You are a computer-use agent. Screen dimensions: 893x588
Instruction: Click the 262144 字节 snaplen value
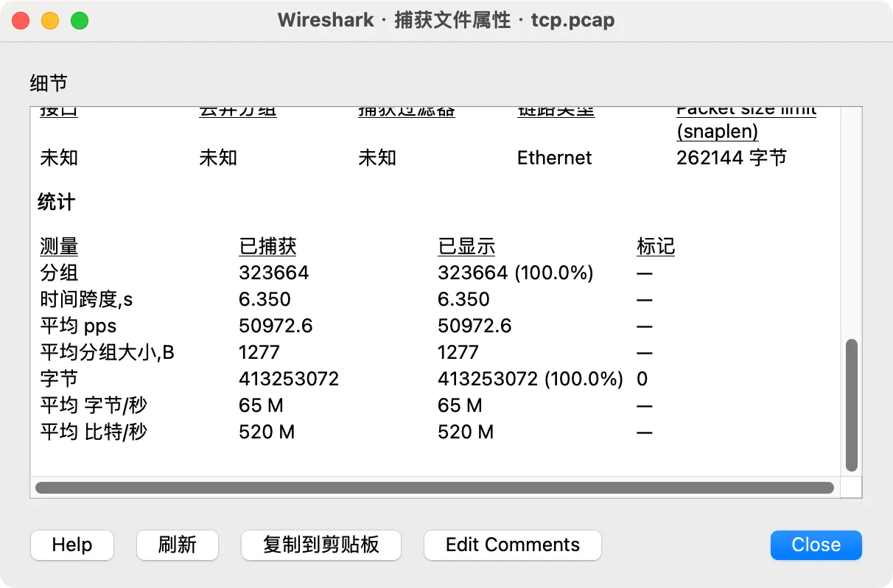coord(731,158)
